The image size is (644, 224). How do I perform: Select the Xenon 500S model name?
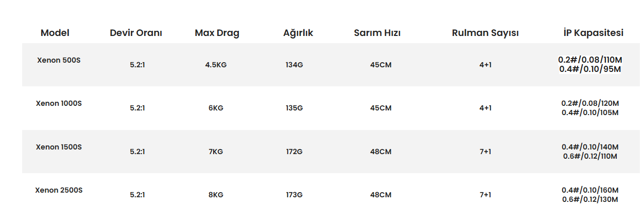[59, 60]
